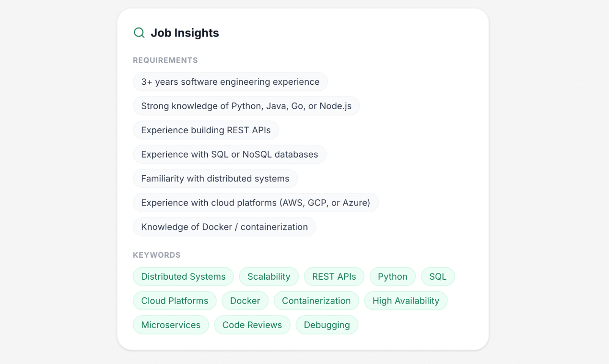The width and height of the screenshot is (609, 364).
Task: Select the Debugging keyword tag
Action: point(327,325)
